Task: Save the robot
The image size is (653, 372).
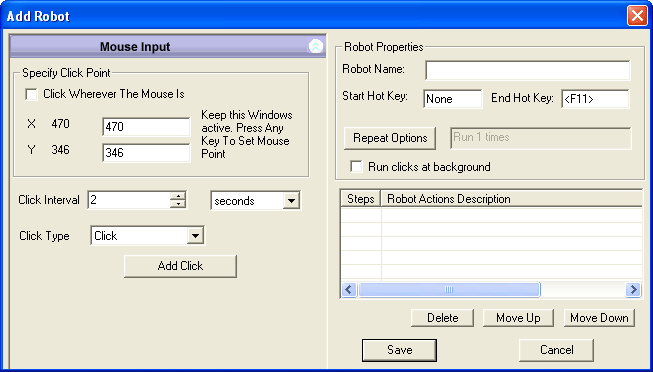Action: pyautogui.click(x=399, y=350)
